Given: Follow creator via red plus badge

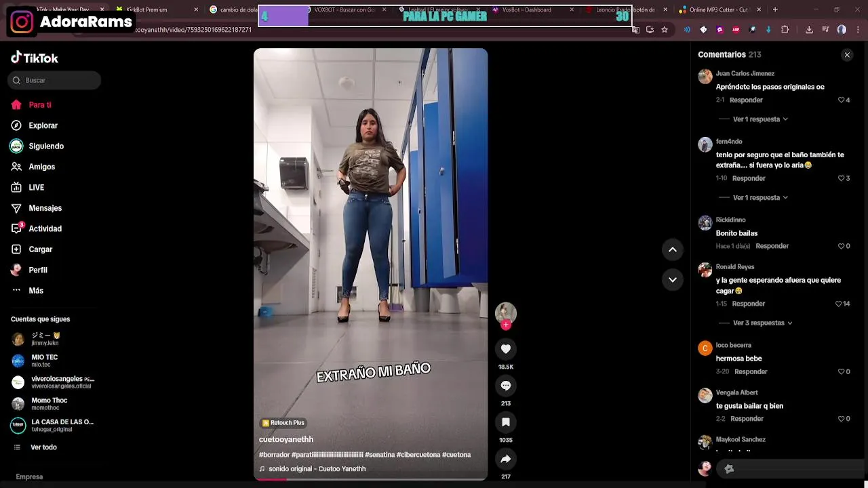Looking at the screenshot, I should 506,325.
